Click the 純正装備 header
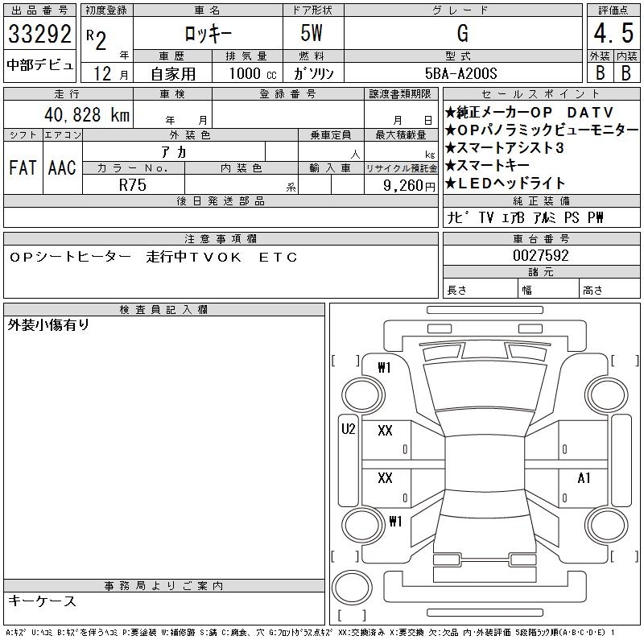 click(x=541, y=200)
